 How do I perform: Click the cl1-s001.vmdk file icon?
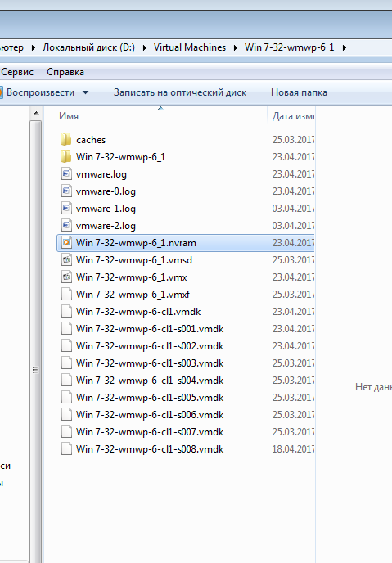pos(66,329)
